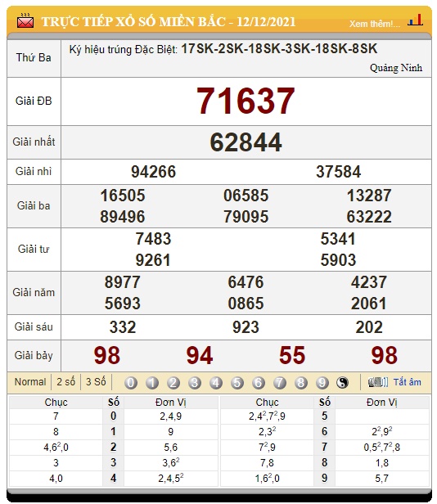Select digit ball number 3
This screenshot has height=504, width=437.
point(195,383)
